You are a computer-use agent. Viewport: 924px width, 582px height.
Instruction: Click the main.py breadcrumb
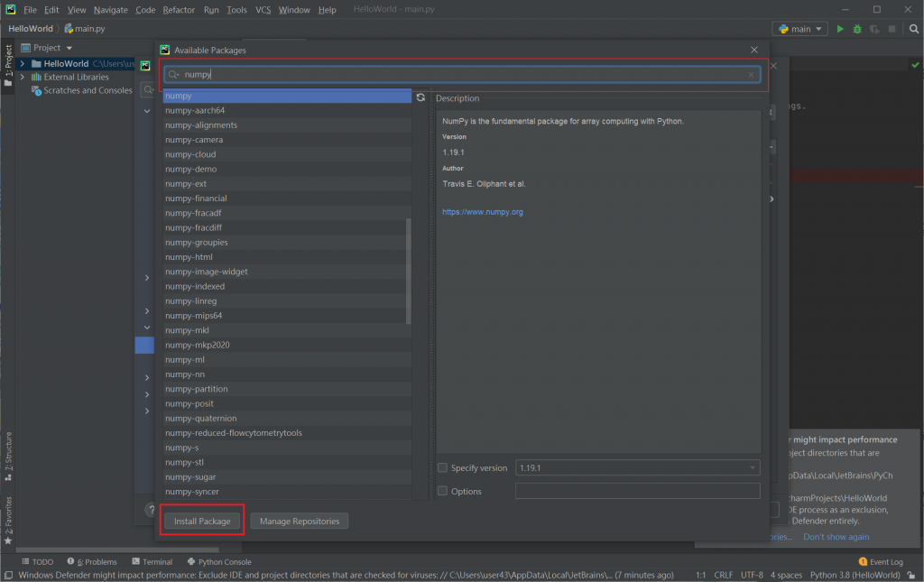[84, 28]
